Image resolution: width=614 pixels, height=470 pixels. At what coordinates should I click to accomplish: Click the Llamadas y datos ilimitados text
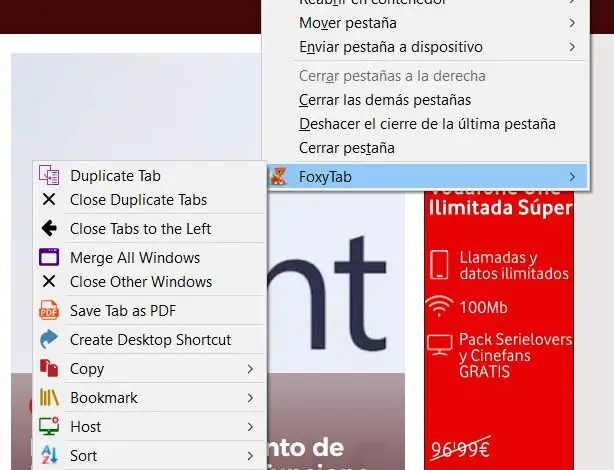point(514,265)
